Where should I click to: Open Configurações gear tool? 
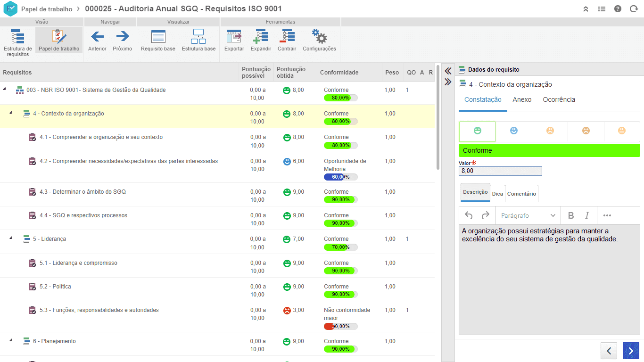[x=319, y=40]
